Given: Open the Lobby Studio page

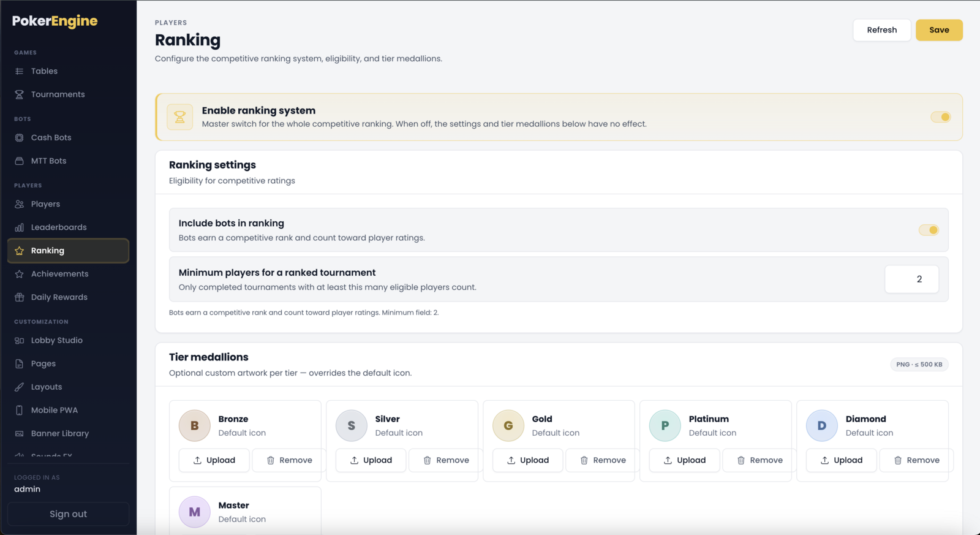Looking at the screenshot, I should (x=68, y=341).
